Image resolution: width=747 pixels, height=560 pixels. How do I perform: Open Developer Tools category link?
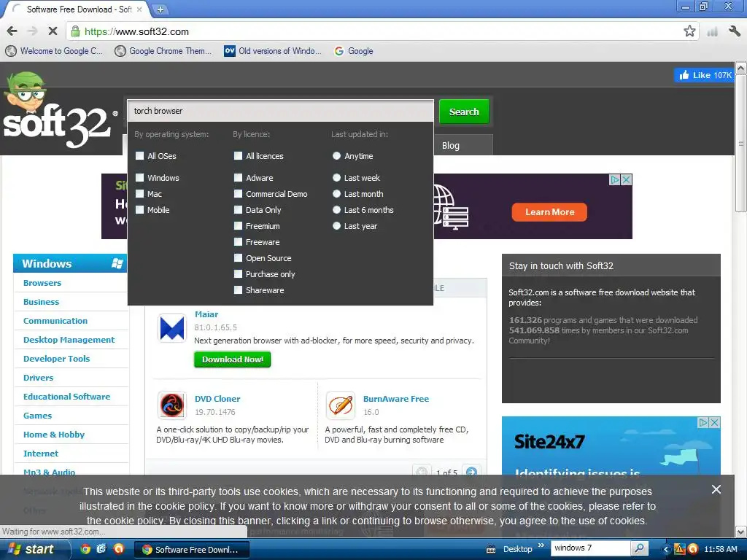tap(56, 359)
